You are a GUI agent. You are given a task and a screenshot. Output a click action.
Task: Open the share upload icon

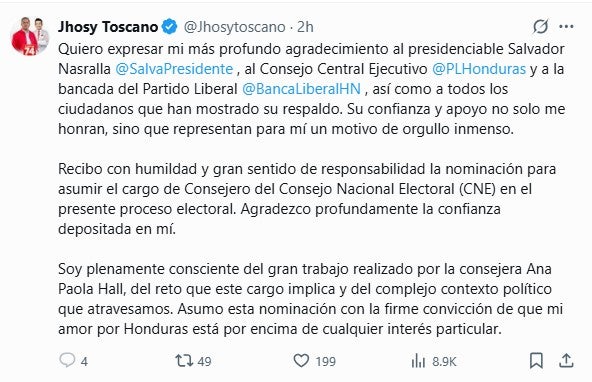point(566,360)
